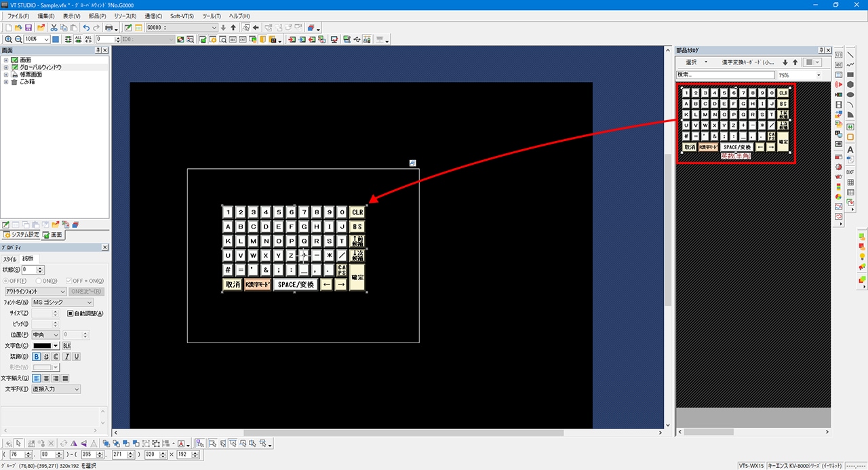Toggle the 自動調整 auto-adjust checkbox
Screen dimensions: 868x470
click(x=70, y=313)
